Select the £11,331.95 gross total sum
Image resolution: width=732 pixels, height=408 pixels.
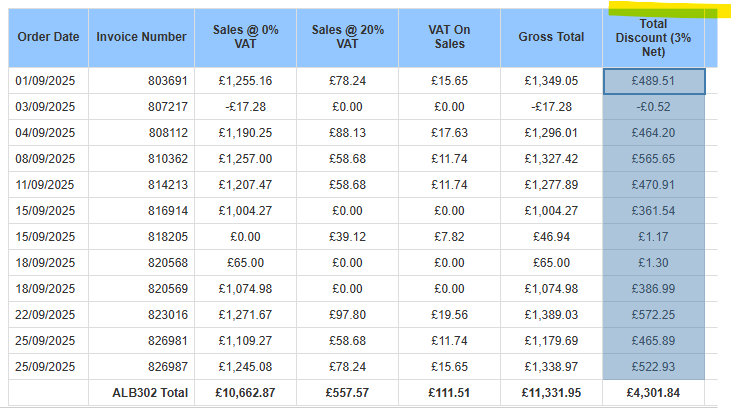551,393
